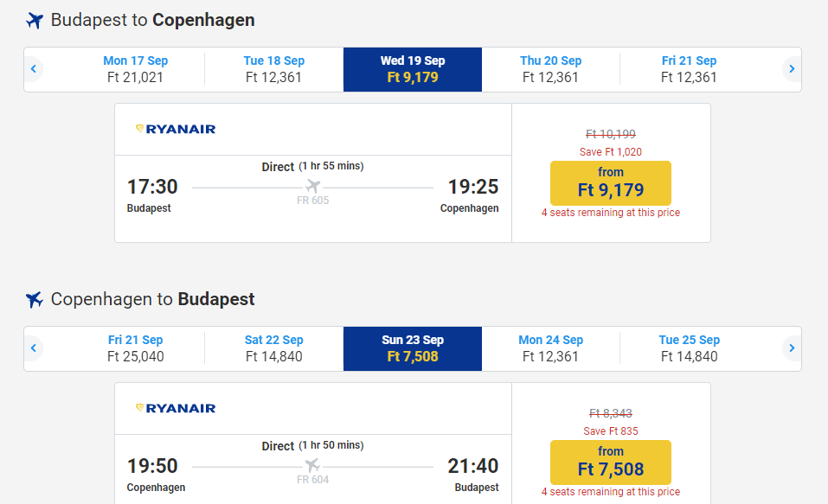Viewport: 828px width, 504px height.
Task: Select Mon 17 Sep outbound date
Action: [136, 69]
